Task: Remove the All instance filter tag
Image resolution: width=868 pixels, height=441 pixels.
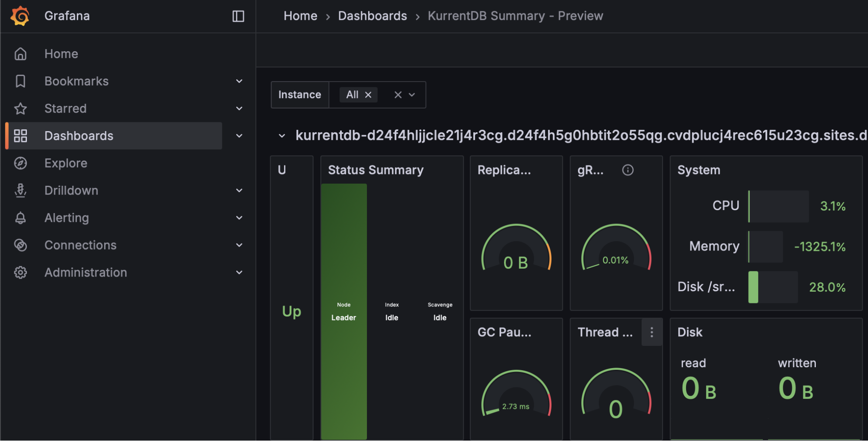Action: point(368,95)
